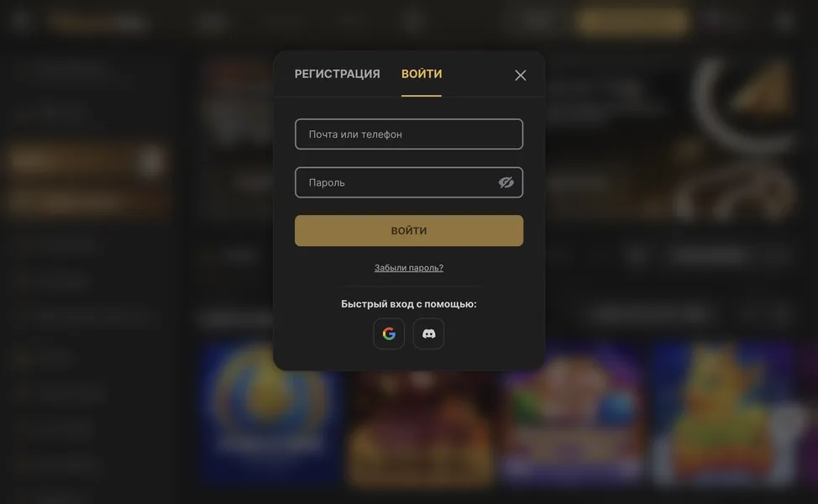Close the login dialog with the X
Image resolution: width=818 pixels, height=504 pixels.
520,75
